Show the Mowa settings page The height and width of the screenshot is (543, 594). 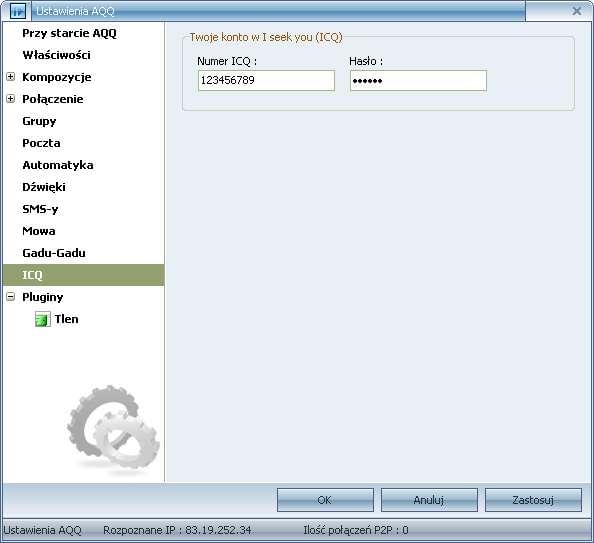pos(39,231)
